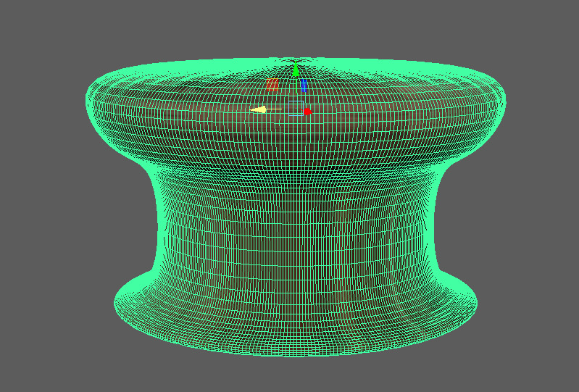Click the light-blue center box of the manipulator
Screen dimensions: 579x392
(x=296, y=108)
